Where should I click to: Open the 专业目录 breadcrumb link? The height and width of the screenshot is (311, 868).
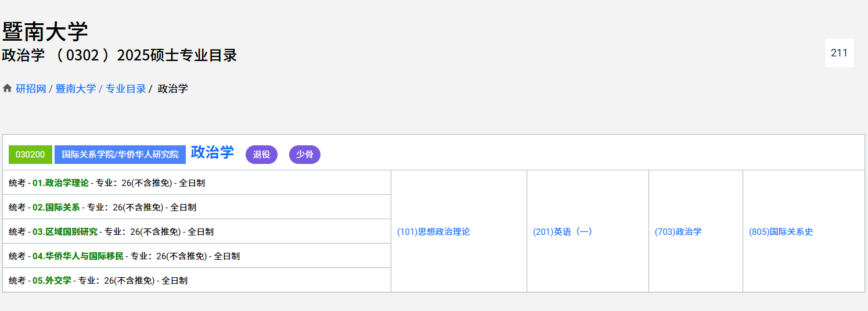tap(125, 89)
